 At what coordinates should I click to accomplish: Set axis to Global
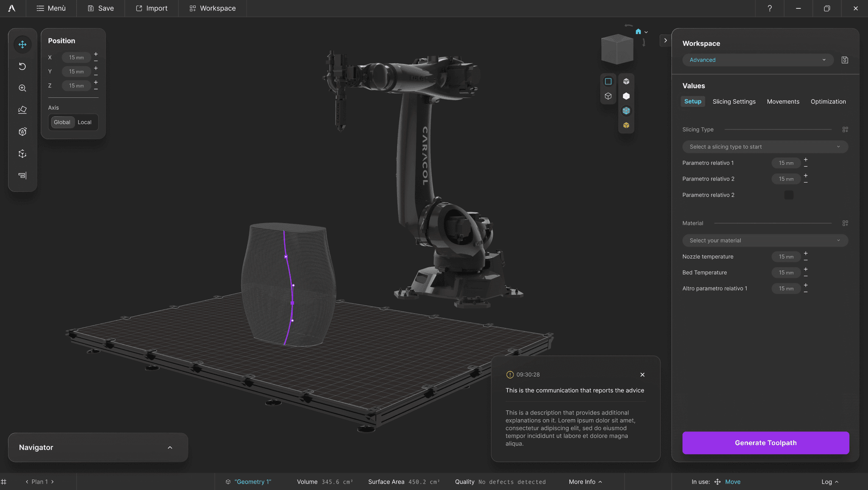click(x=62, y=122)
